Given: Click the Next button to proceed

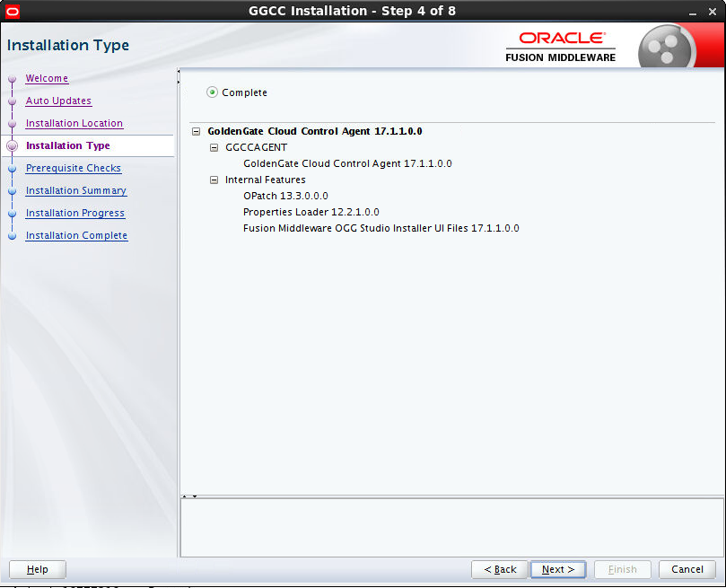Looking at the screenshot, I should click(557, 569).
